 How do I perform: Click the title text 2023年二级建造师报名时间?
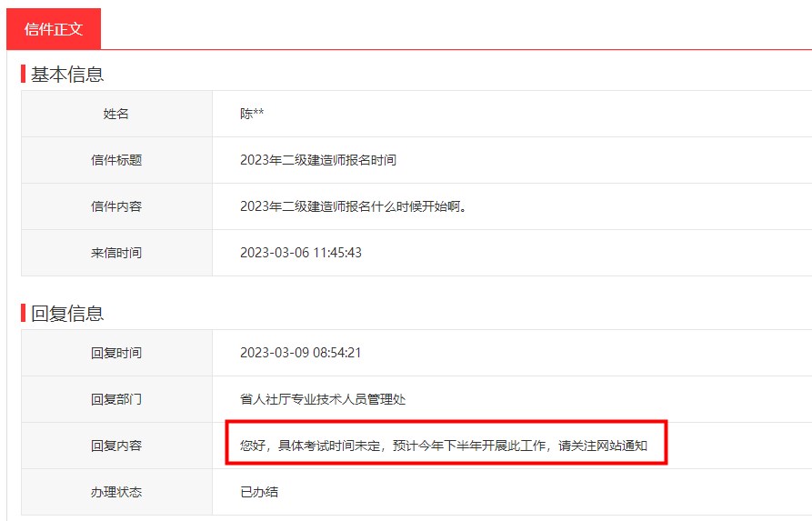click(x=317, y=160)
